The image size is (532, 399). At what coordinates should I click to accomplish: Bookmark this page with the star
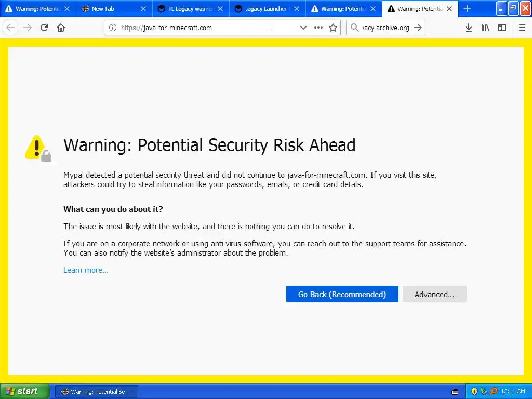coord(333,28)
